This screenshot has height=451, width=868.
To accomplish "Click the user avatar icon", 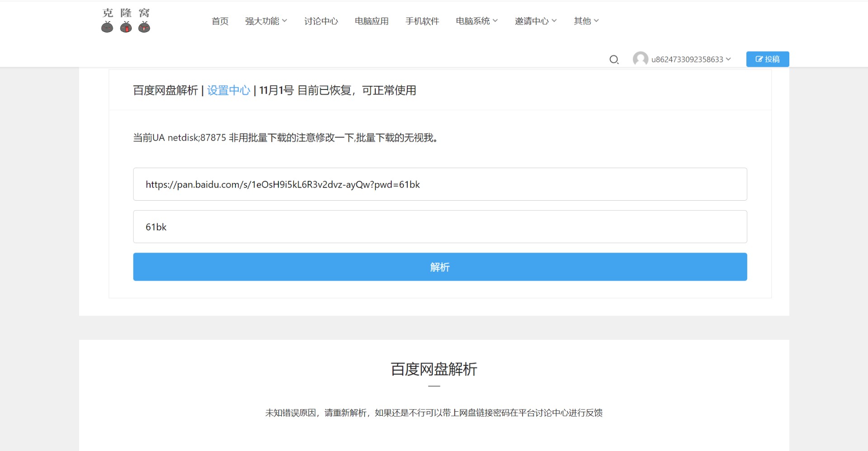I will (640, 59).
